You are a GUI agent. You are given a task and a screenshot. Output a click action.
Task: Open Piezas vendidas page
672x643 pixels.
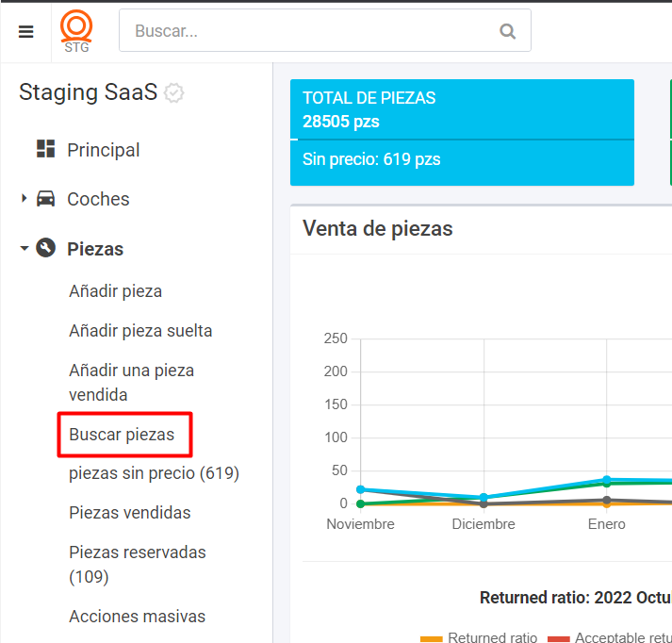[129, 513]
